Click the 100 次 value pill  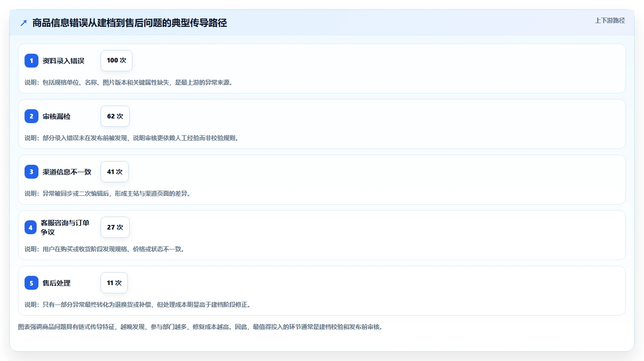(x=116, y=61)
